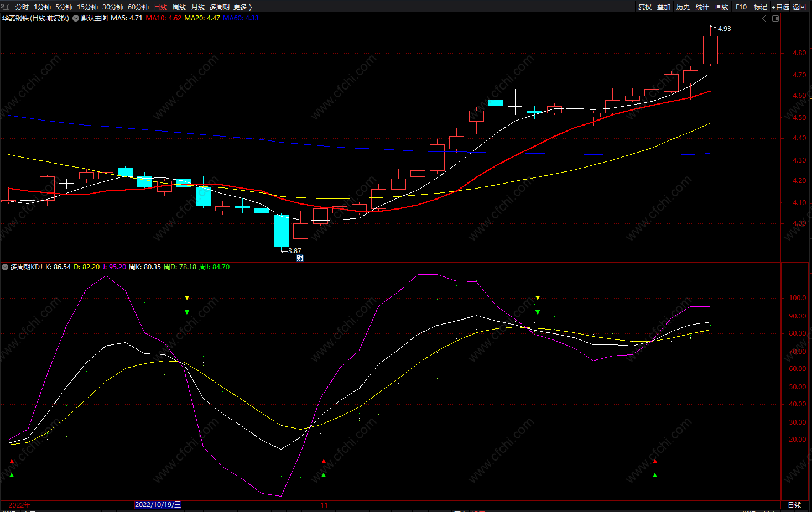
Task: Switch to 周线 weekly chart
Action: (179, 7)
